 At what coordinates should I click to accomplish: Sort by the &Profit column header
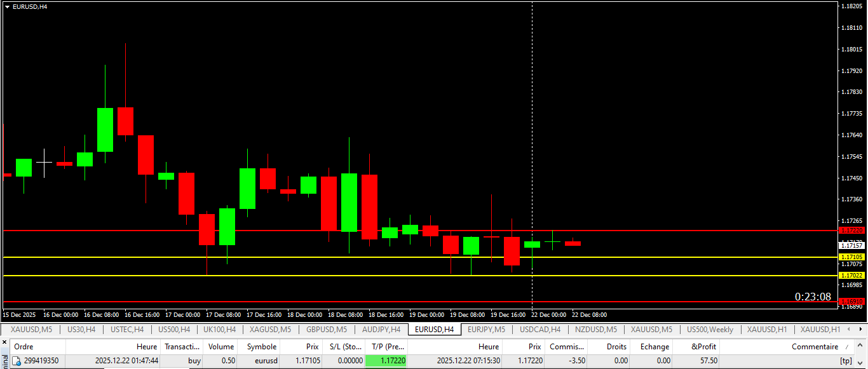(x=696, y=347)
